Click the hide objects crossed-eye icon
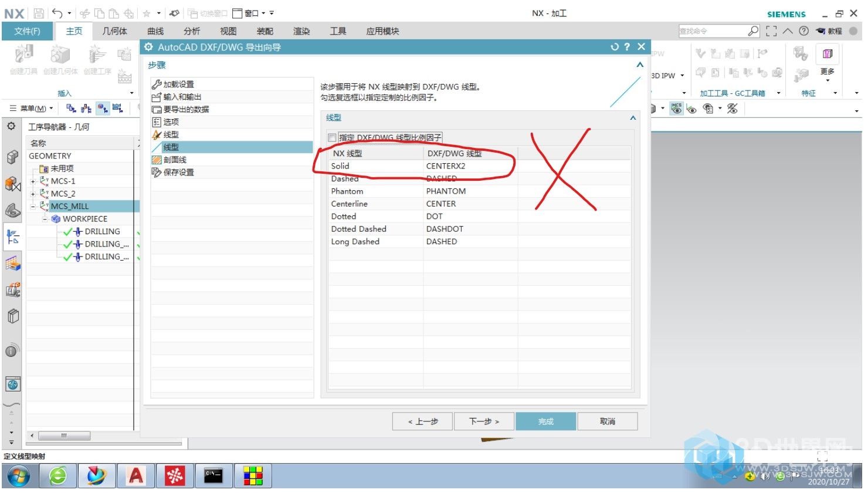 coord(732,108)
